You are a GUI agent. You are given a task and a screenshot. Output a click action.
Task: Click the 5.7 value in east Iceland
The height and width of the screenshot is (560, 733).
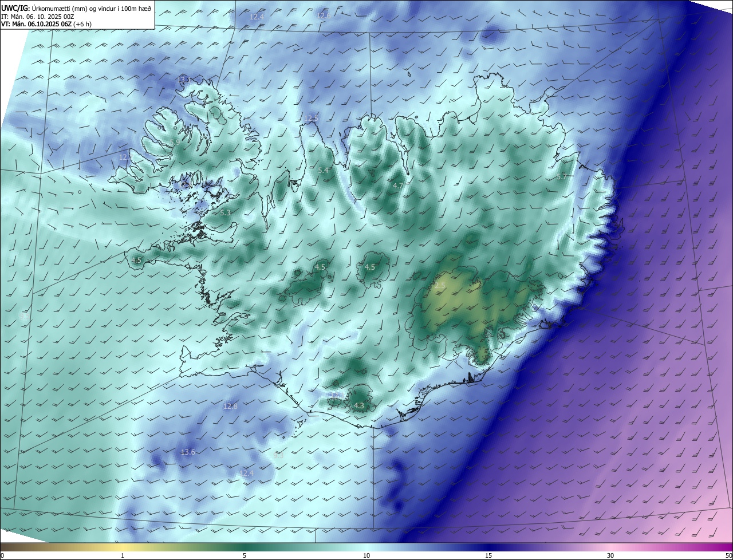(561, 176)
